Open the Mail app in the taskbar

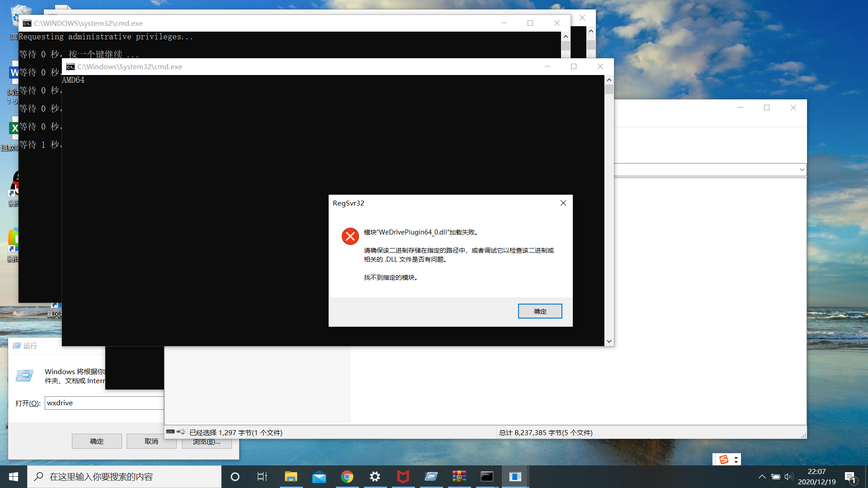[x=319, y=477]
